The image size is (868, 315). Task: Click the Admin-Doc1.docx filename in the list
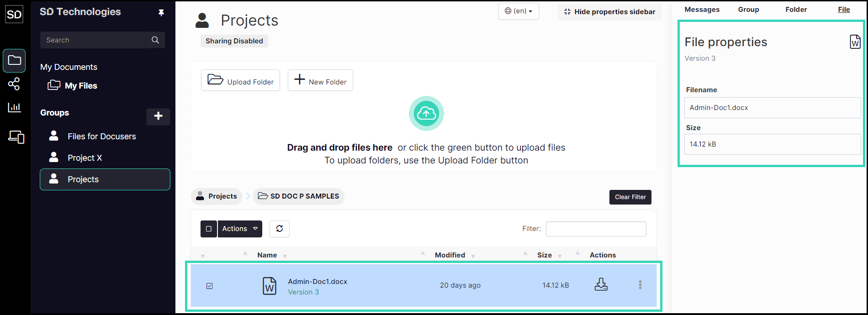tap(318, 282)
